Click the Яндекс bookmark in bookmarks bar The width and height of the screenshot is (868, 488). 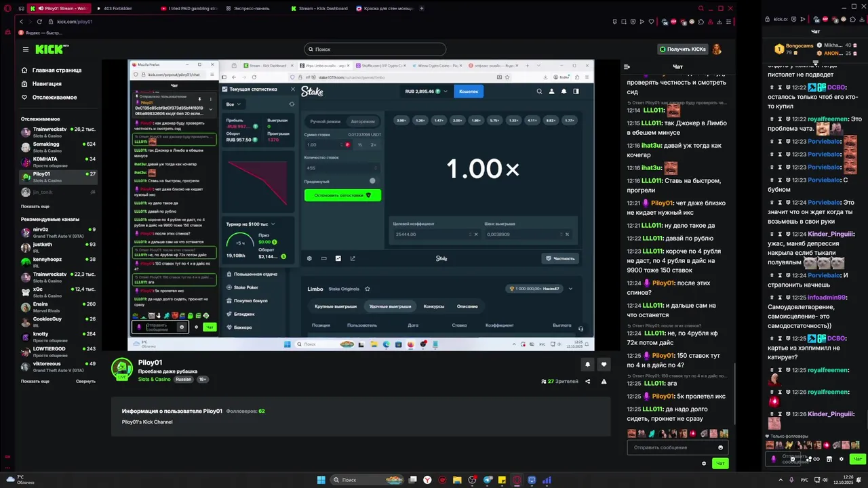point(41,33)
